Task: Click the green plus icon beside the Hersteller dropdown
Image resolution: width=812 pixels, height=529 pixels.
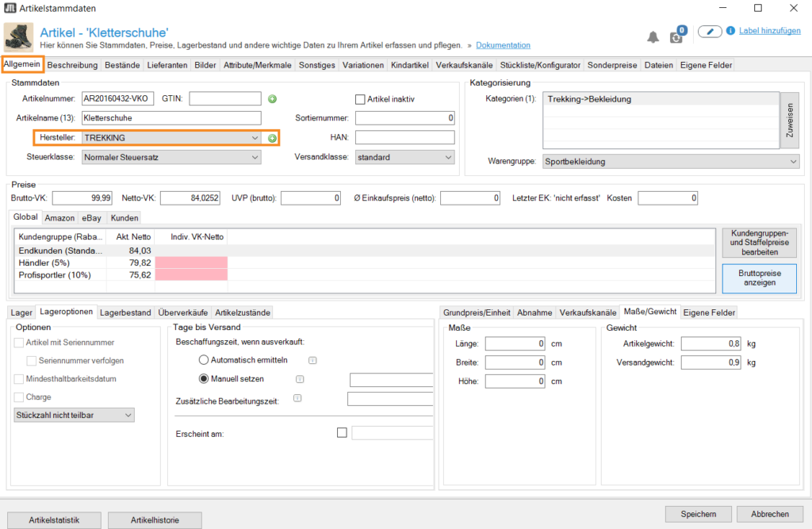Action: coord(272,138)
